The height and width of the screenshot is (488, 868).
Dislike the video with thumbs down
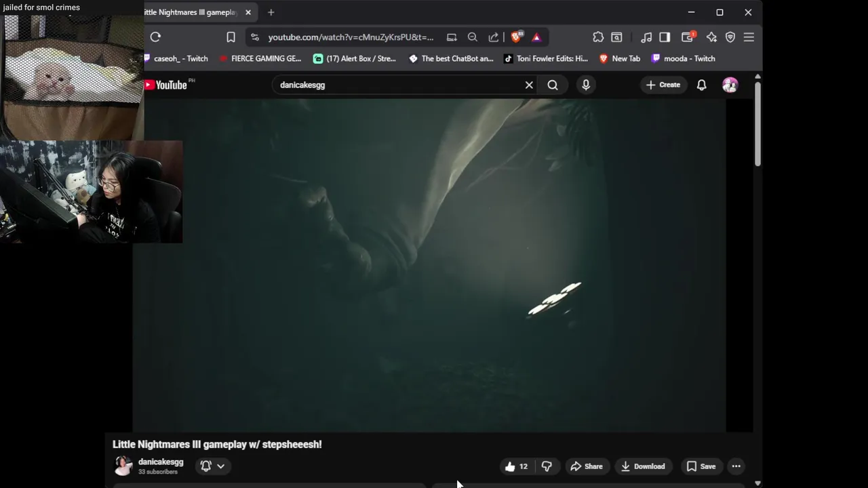547,466
